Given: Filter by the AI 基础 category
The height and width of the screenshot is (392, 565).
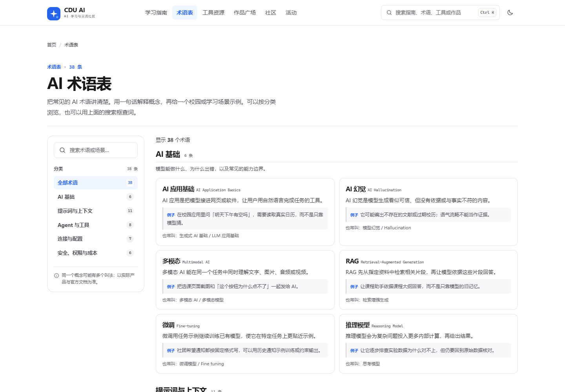Looking at the screenshot, I should pos(96,197).
